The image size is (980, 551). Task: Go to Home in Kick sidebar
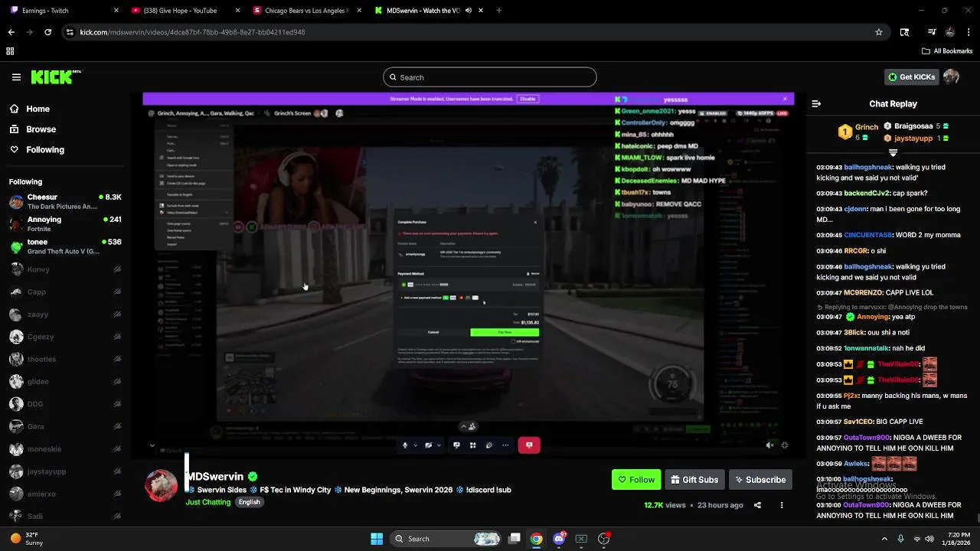[x=38, y=109]
